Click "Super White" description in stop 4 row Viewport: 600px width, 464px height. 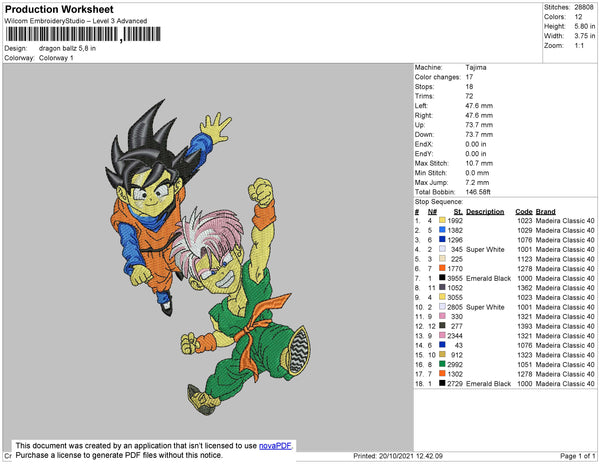coord(485,249)
